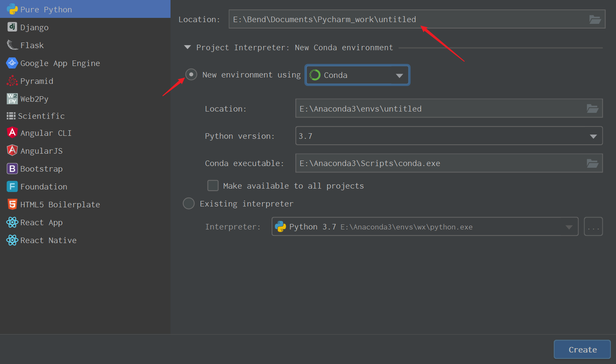616x364 pixels.
Task: Click the Bootstrap icon
Action: pos(12,168)
